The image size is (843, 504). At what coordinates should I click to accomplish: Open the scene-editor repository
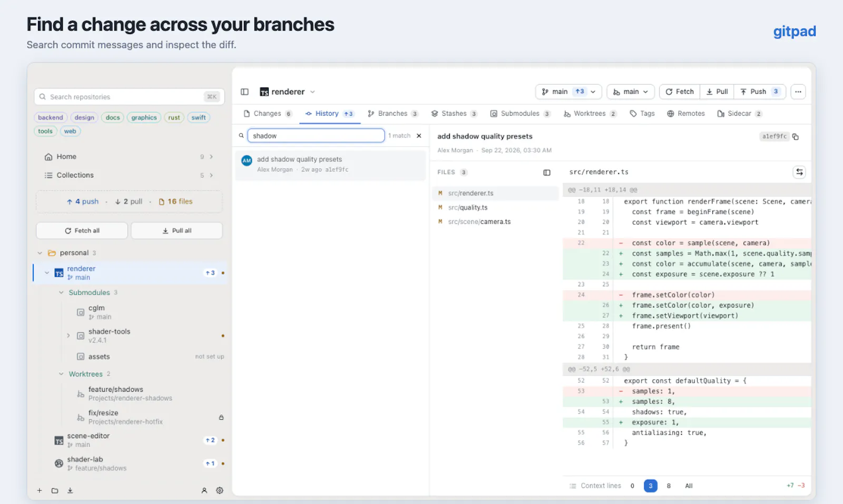point(131,440)
